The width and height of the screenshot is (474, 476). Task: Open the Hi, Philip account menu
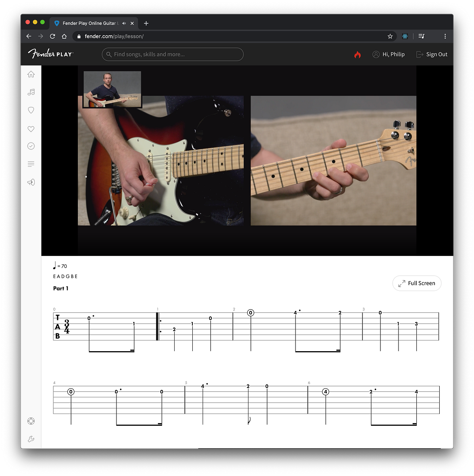(389, 54)
